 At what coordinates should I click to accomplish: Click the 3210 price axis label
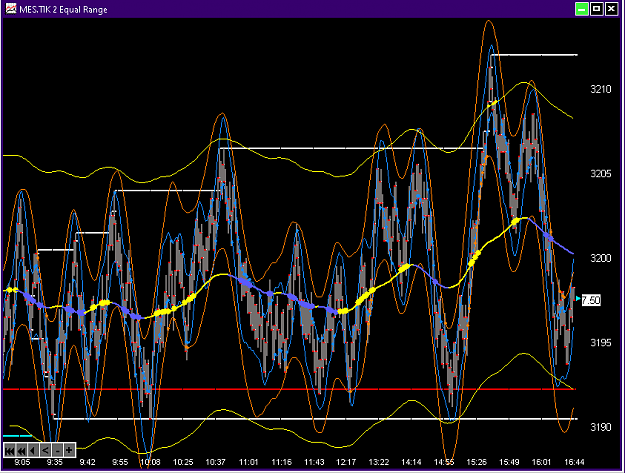point(601,89)
